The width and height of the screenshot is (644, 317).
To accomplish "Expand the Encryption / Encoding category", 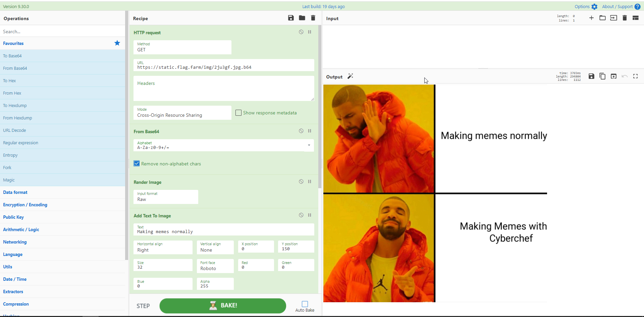I will (62, 205).
